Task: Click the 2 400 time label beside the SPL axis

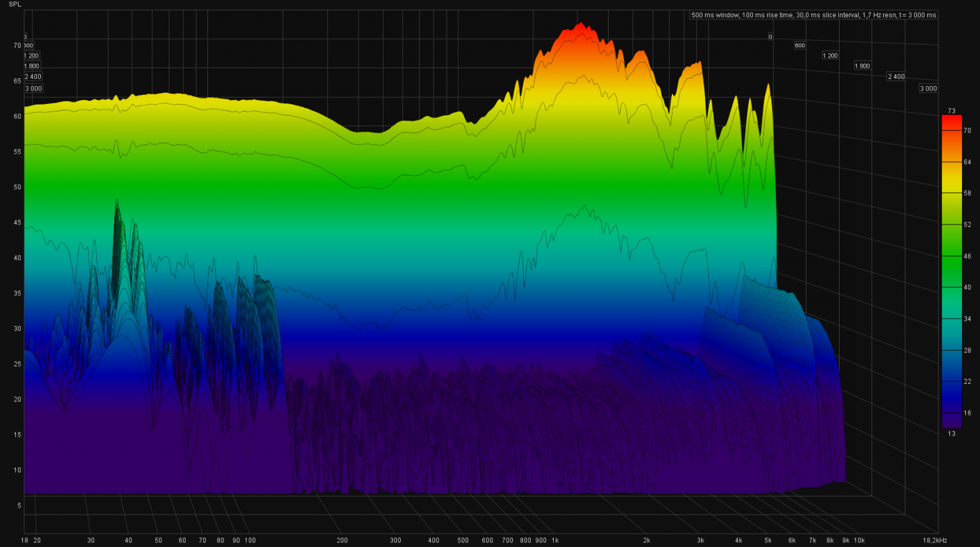Action: point(33,77)
